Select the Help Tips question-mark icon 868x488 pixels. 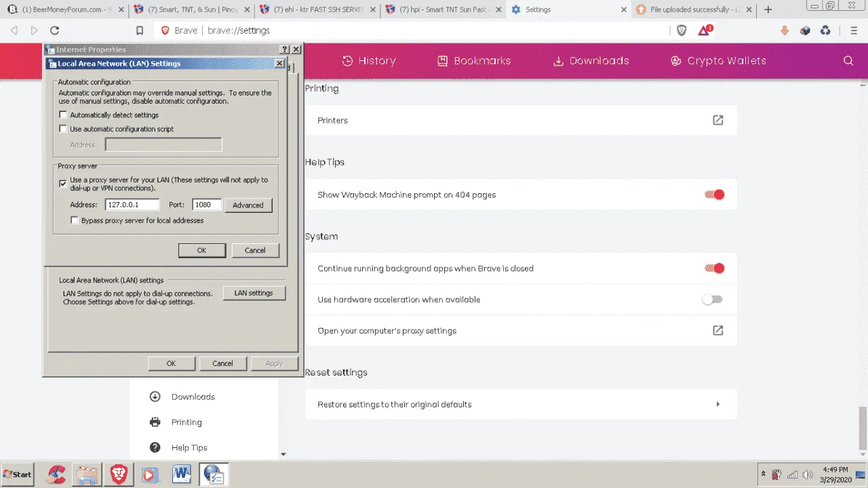pyautogui.click(x=155, y=447)
